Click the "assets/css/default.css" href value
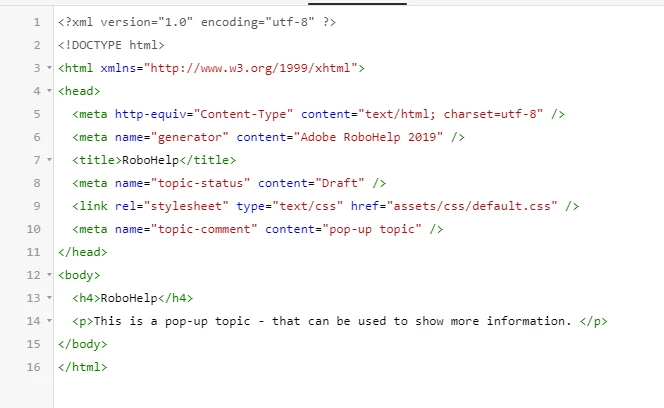Image resolution: width=664 pixels, height=408 pixels. coord(472,206)
